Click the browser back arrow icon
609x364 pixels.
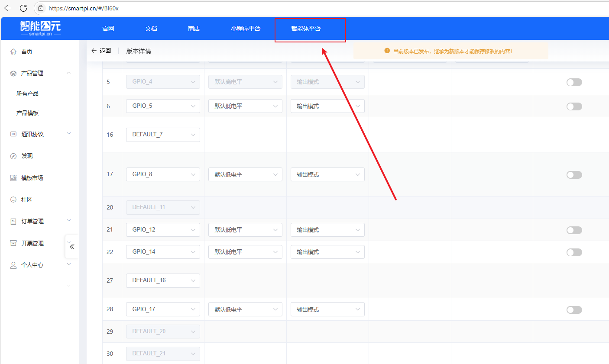click(8, 8)
